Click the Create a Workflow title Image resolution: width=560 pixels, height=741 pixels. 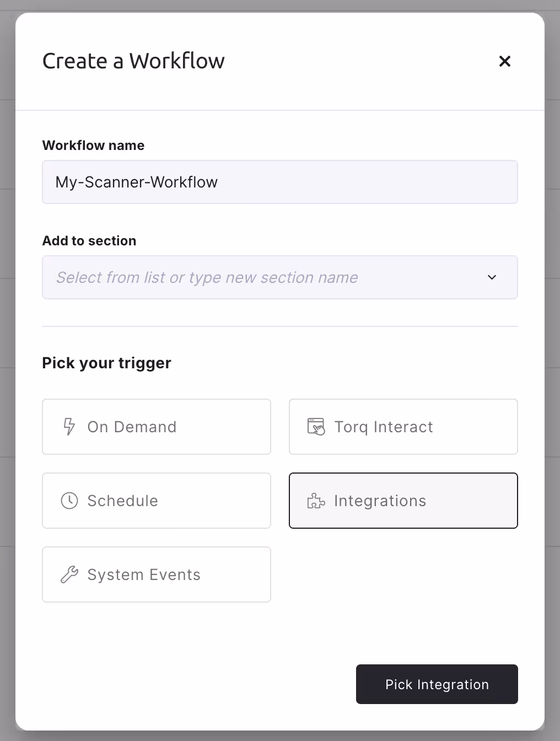click(133, 61)
